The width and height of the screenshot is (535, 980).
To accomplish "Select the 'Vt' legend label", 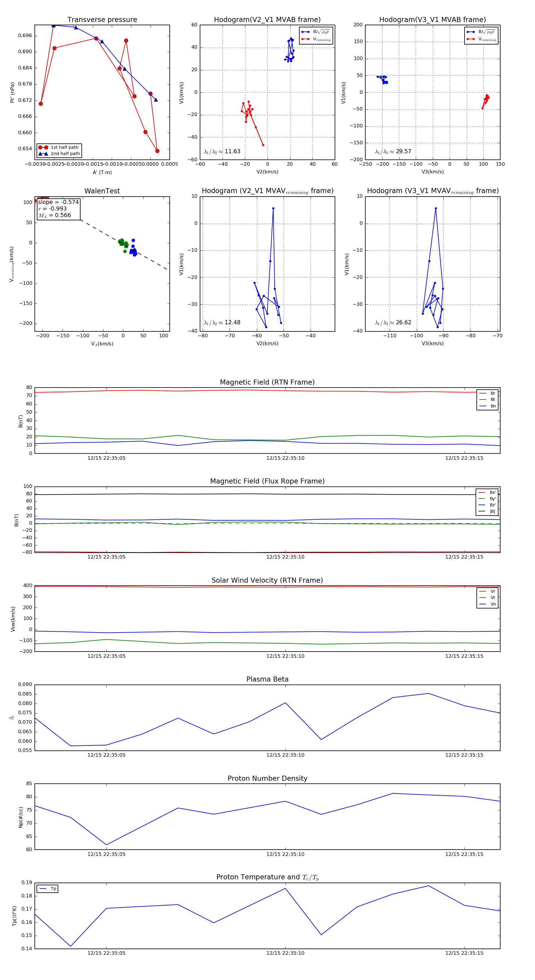I will coord(493,598).
